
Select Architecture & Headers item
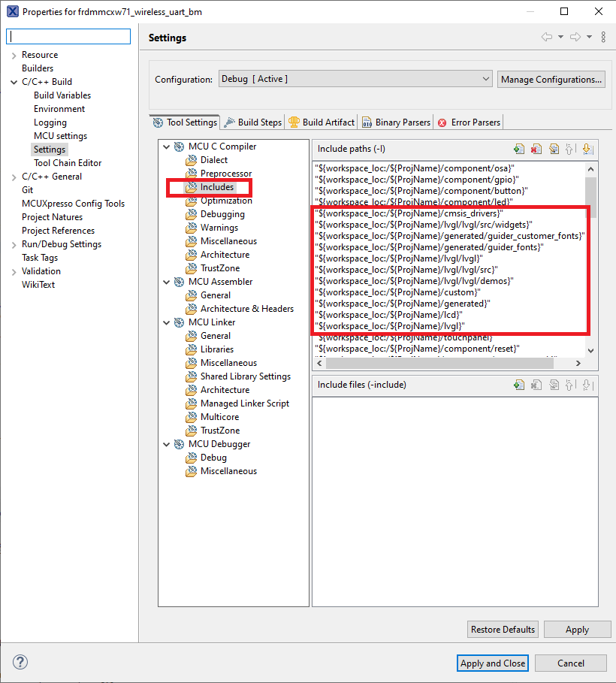pos(247,308)
